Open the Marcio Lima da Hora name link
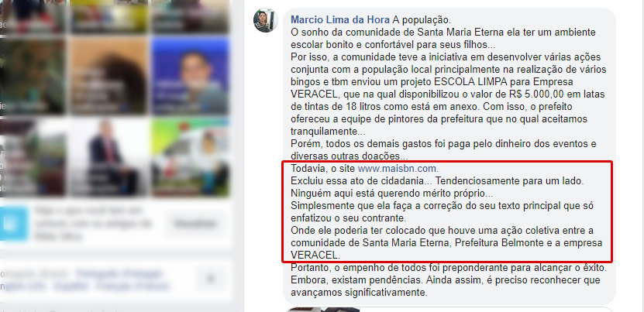 point(340,19)
